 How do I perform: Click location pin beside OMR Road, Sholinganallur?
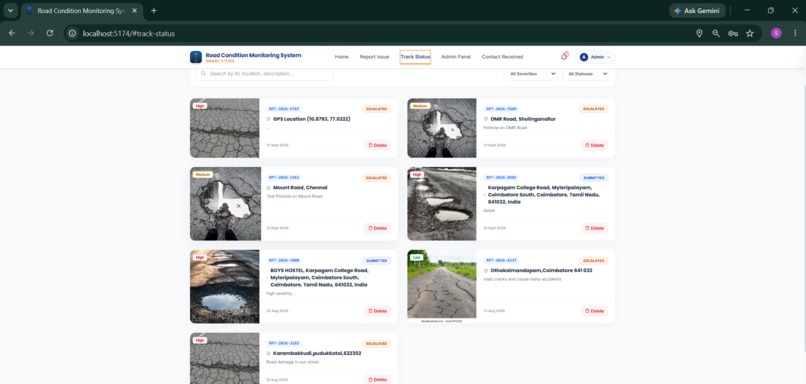point(486,119)
